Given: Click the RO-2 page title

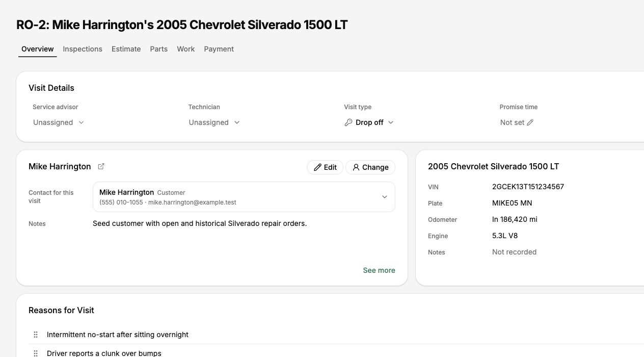Looking at the screenshot, I should tap(182, 24).
